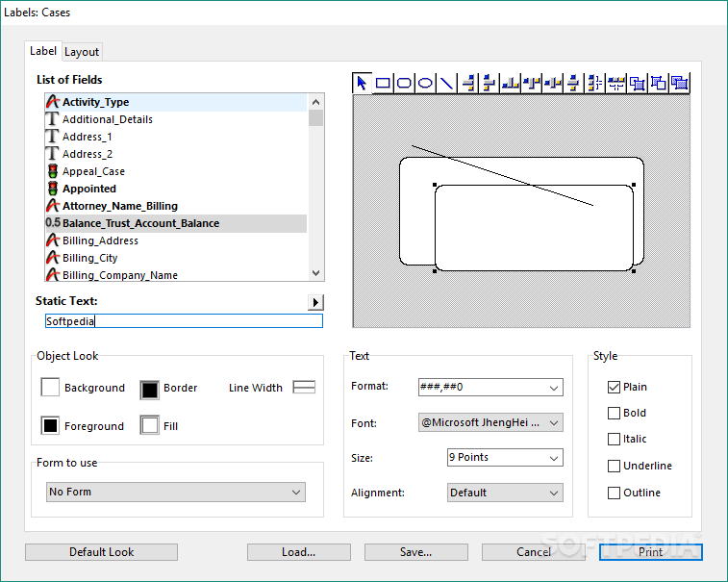728x582 pixels.
Task: Click the align top edges icon
Action: pos(532,83)
